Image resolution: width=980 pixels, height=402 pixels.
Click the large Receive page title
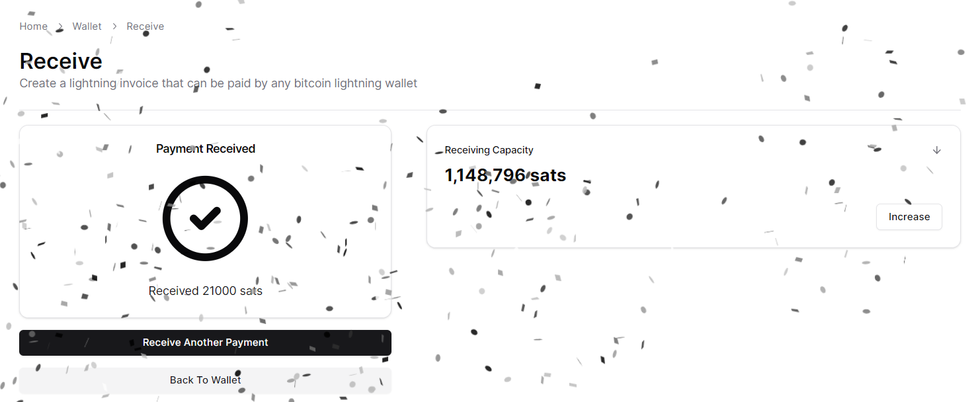[x=61, y=61]
